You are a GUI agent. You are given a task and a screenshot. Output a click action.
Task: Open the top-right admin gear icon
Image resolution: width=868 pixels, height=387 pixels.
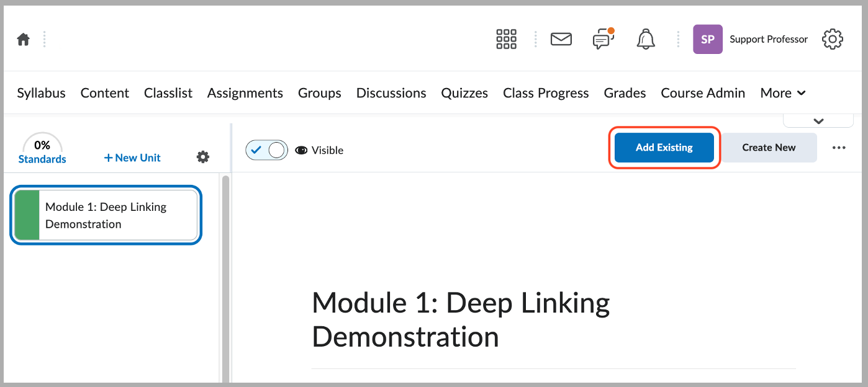click(x=833, y=38)
